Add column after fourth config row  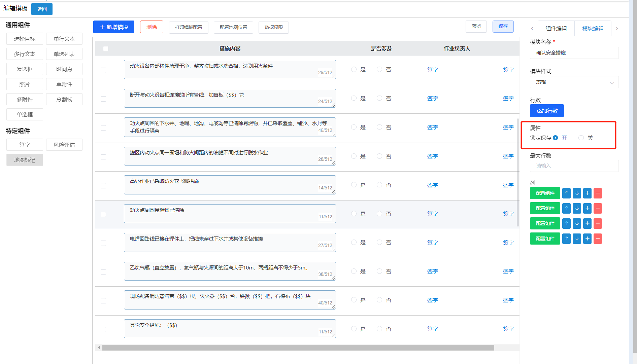click(x=588, y=239)
